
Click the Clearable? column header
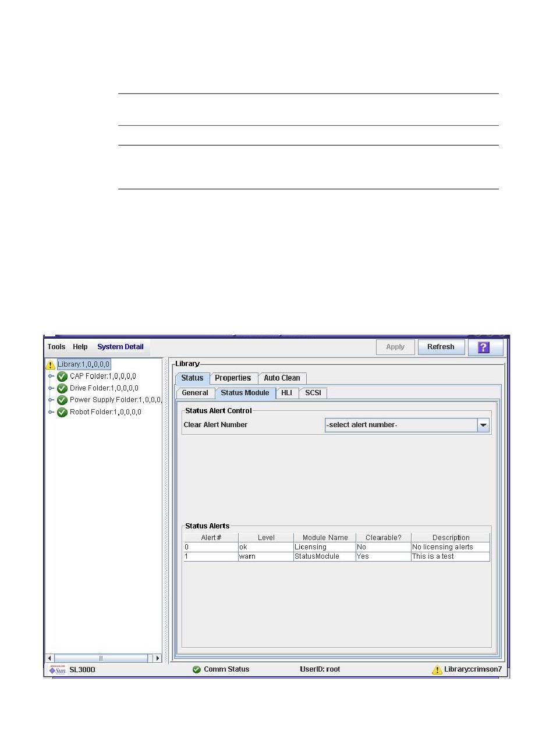click(384, 538)
